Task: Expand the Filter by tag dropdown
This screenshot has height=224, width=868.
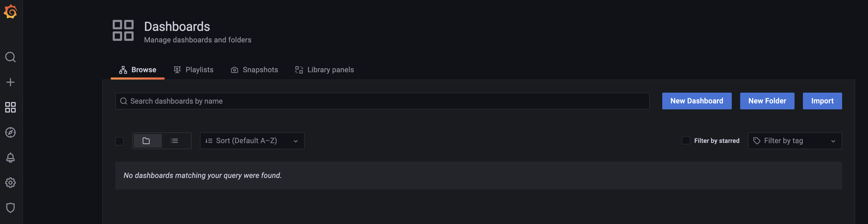Action: tap(795, 141)
